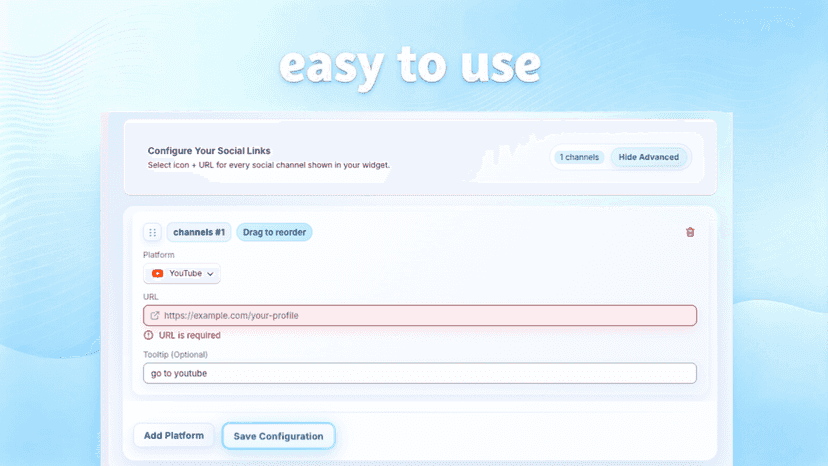The width and height of the screenshot is (828, 466).
Task: Click the error warning icon
Action: pyautogui.click(x=148, y=335)
